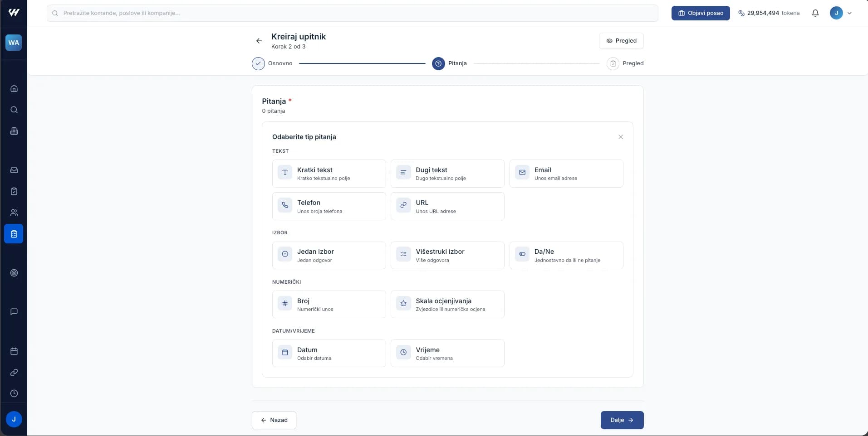Open chat message icon in sidebar

click(14, 312)
